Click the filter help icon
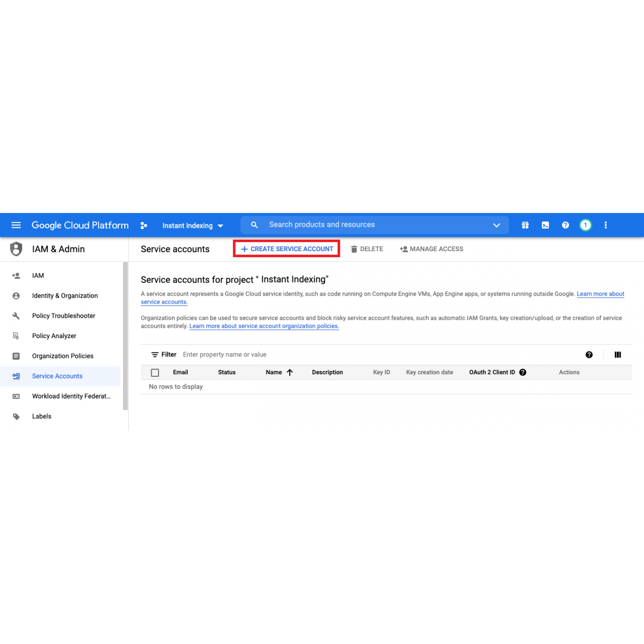This screenshot has width=644, height=644. click(589, 355)
